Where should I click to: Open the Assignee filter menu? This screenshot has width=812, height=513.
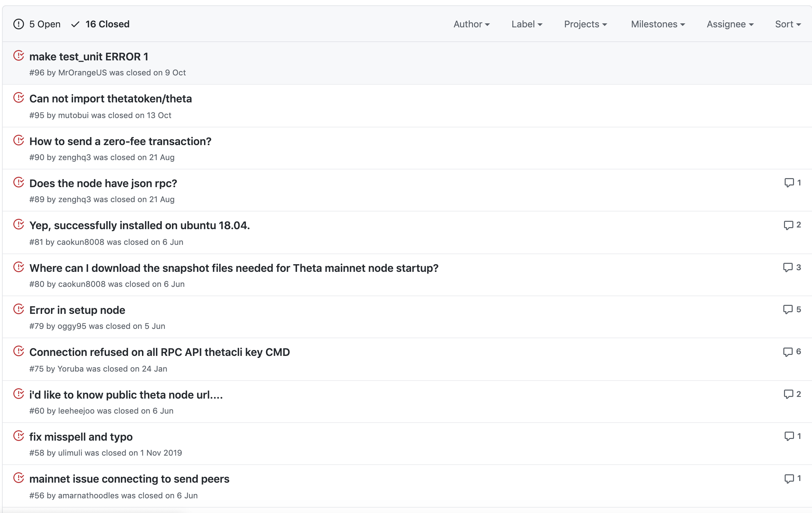point(730,24)
